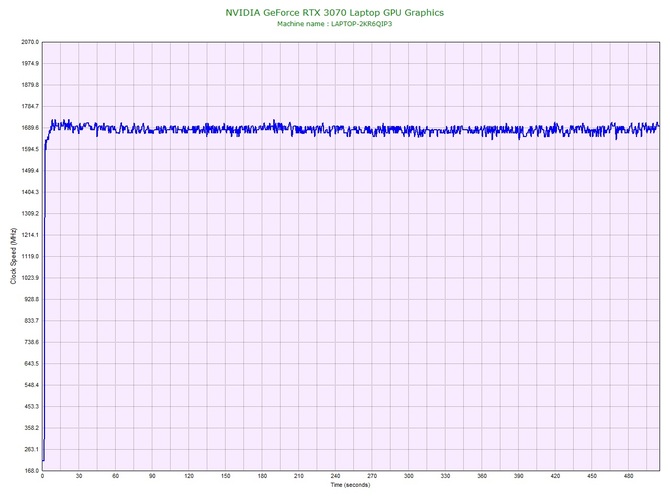
Task: Click the 1689.6 y-axis value
Action: [30, 128]
